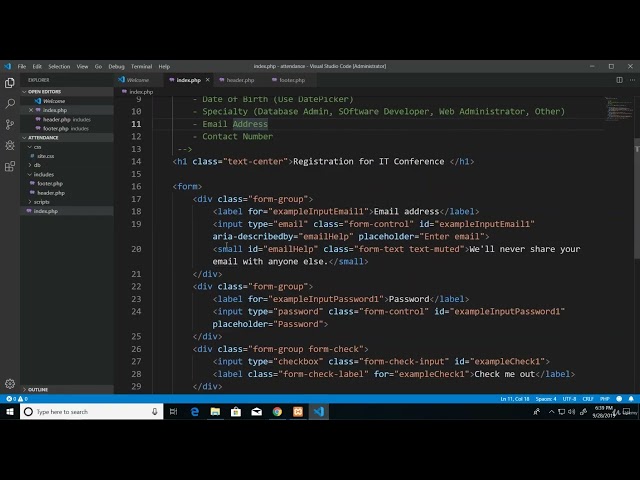Open the Extensions view
640x480 pixels.
click(x=10, y=166)
